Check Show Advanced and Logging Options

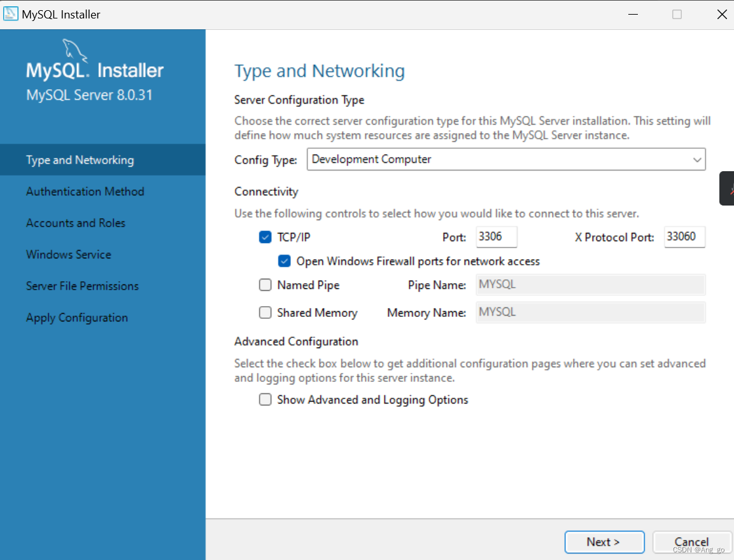(x=265, y=400)
